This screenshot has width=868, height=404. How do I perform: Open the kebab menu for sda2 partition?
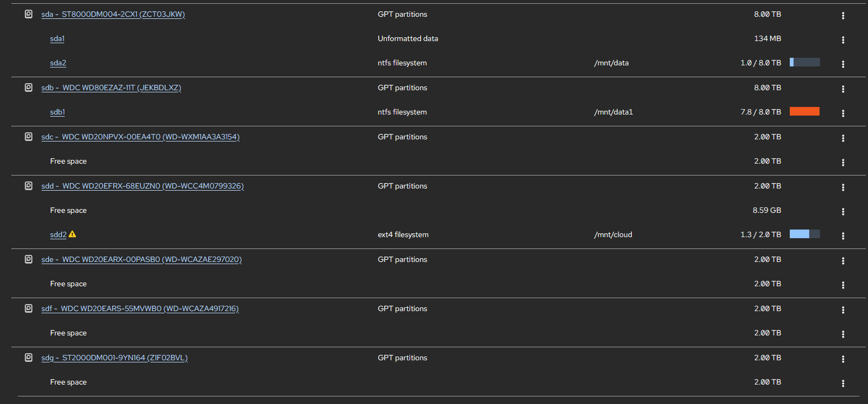click(x=843, y=64)
